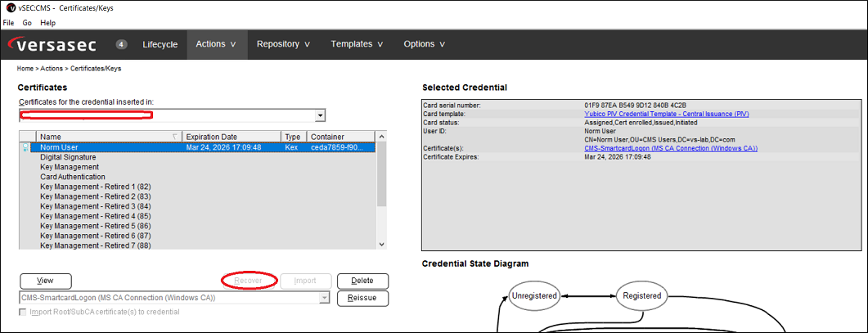The width and height of the screenshot is (868, 333).
Task: Click the certificate list vertical scrollbar thumb
Action: click(x=381, y=174)
